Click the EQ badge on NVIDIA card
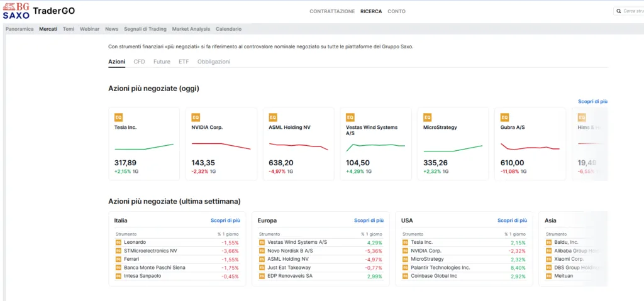This screenshot has width=644, height=301. point(196,118)
